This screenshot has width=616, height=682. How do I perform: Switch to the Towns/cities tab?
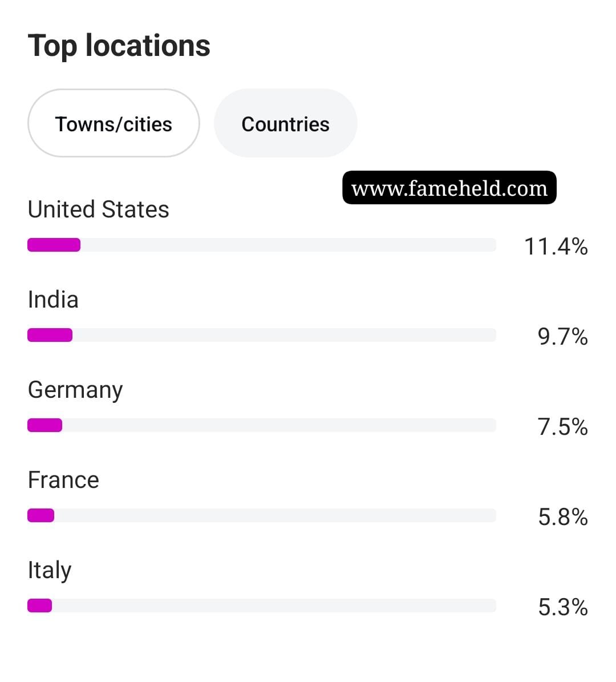[114, 123]
